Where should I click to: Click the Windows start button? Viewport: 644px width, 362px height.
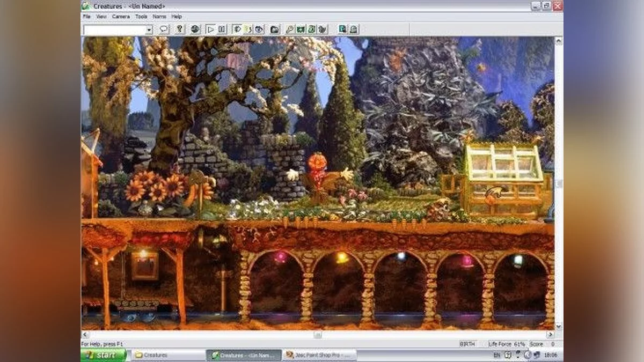click(x=103, y=355)
